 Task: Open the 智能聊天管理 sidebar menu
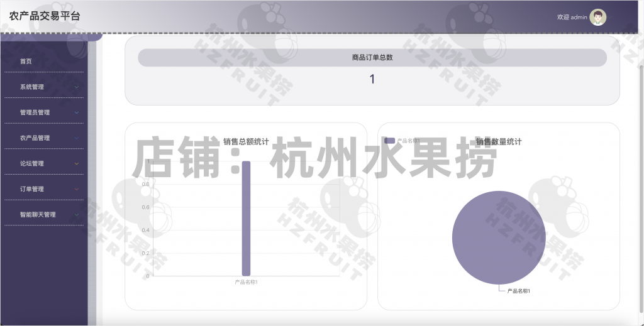[x=44, y=214]
